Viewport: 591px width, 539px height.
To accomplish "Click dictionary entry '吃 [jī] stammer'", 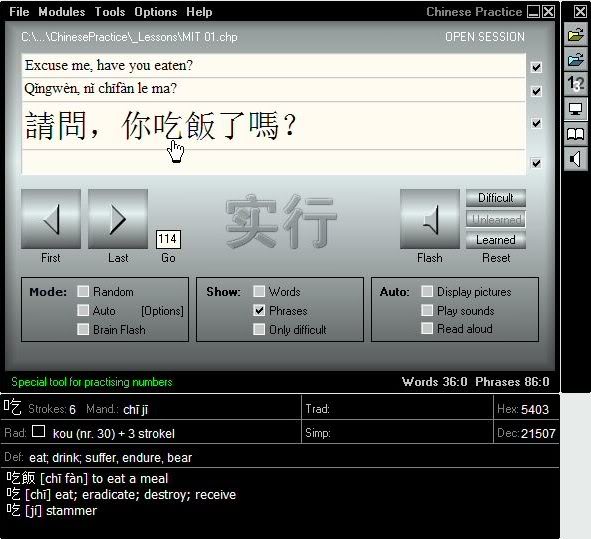I will click(52, 510).
